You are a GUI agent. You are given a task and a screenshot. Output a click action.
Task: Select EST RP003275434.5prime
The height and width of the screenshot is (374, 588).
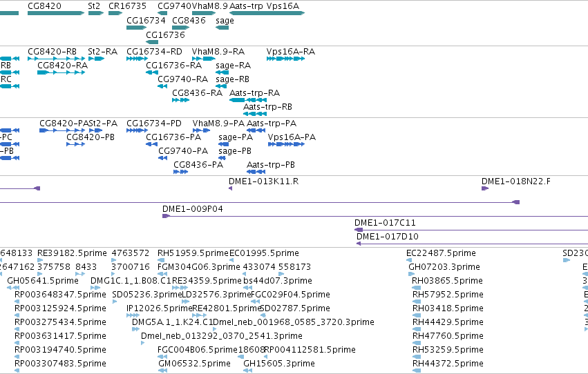tap(17, 329)
